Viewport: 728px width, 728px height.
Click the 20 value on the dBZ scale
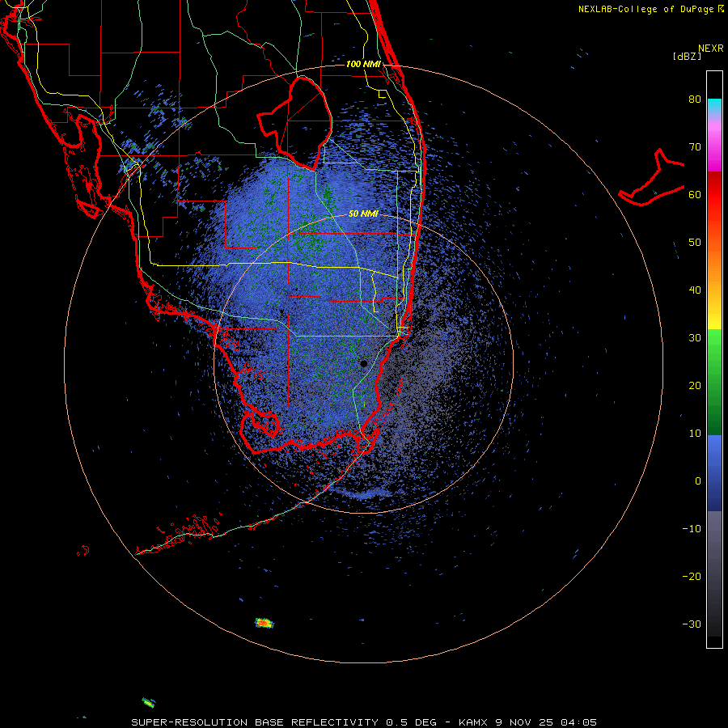[695, 385]
